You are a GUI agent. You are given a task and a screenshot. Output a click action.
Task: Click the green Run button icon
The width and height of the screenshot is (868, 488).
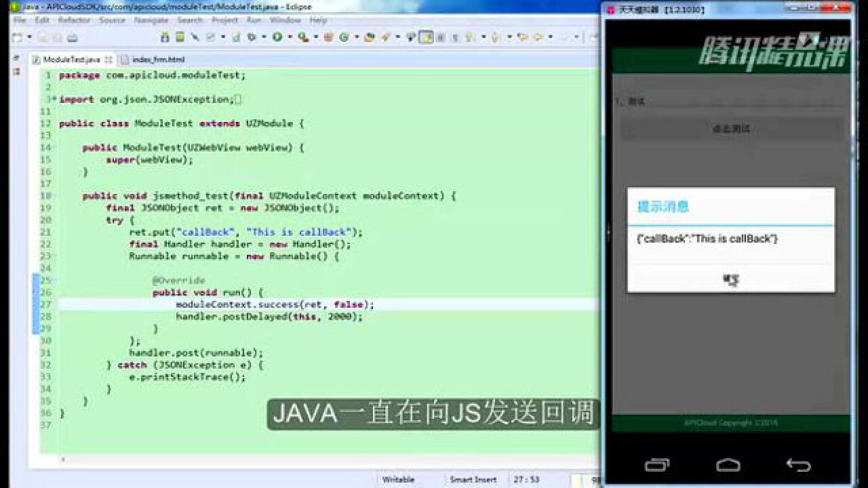pyautogui.click(x=278, y=37)
